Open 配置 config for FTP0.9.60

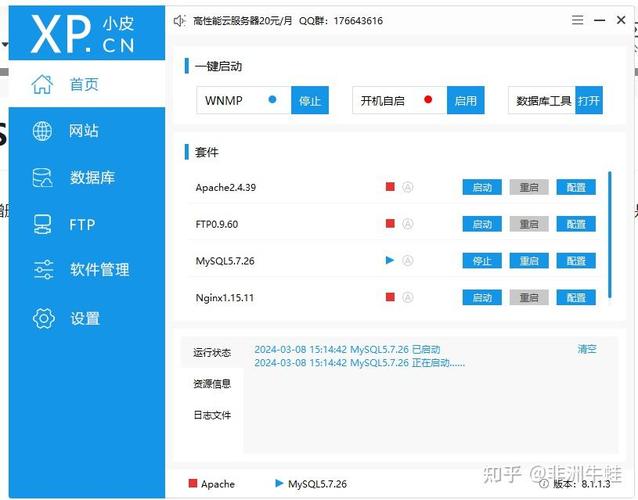pyautogui.click(x=576, y=224)
